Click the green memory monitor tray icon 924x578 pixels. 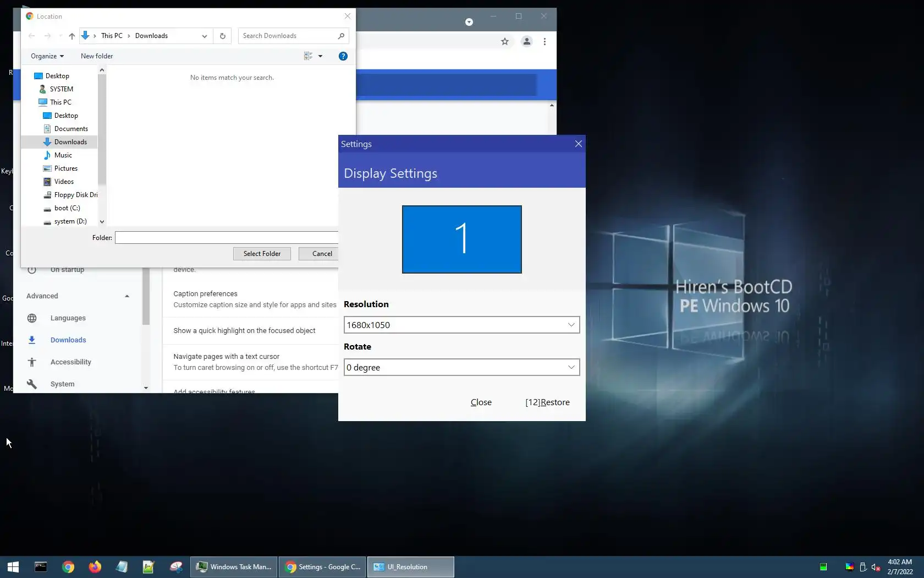point(823,567)
